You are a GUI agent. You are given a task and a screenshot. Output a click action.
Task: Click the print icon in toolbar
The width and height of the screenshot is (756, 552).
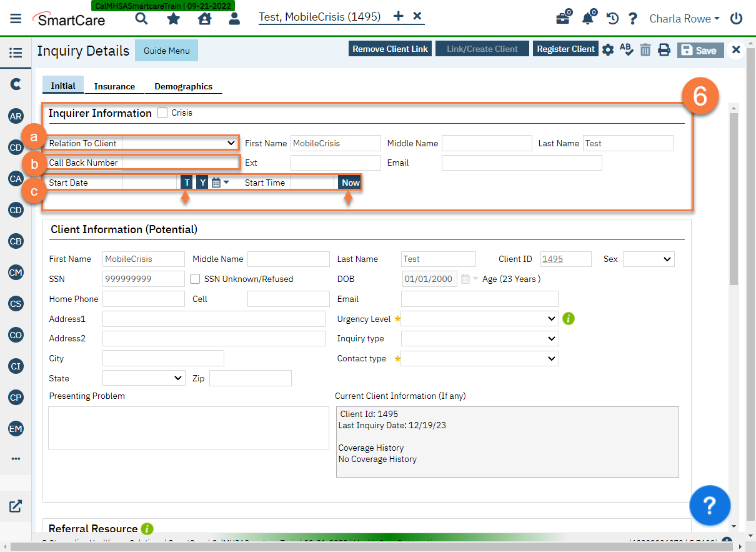point(664,50)
